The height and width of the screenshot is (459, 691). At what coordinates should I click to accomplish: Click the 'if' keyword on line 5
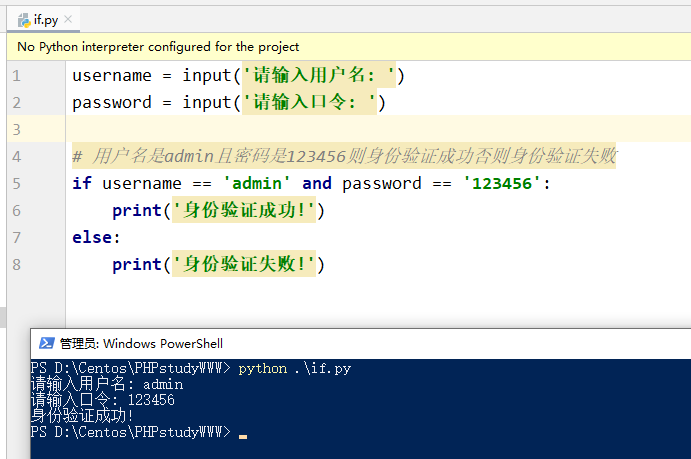(82, 183)
